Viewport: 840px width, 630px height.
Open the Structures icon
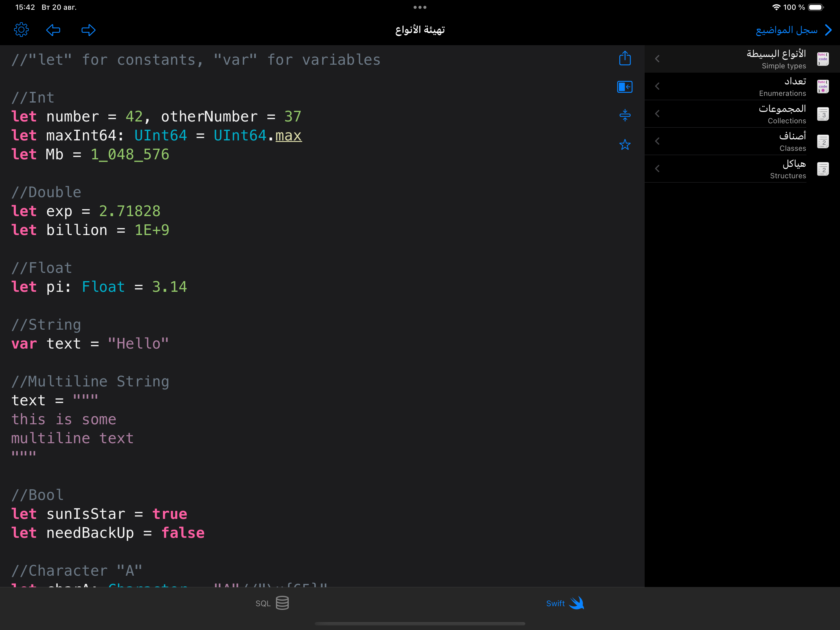click(823, 168)
